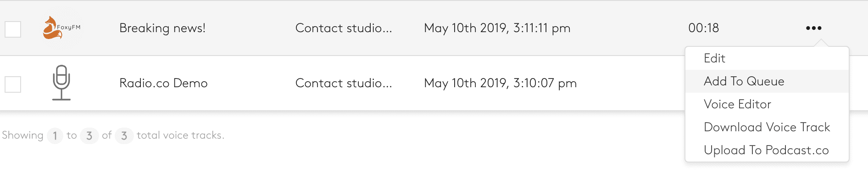
Task: Choose Download Voice Track option
Action: coord(767,127)
